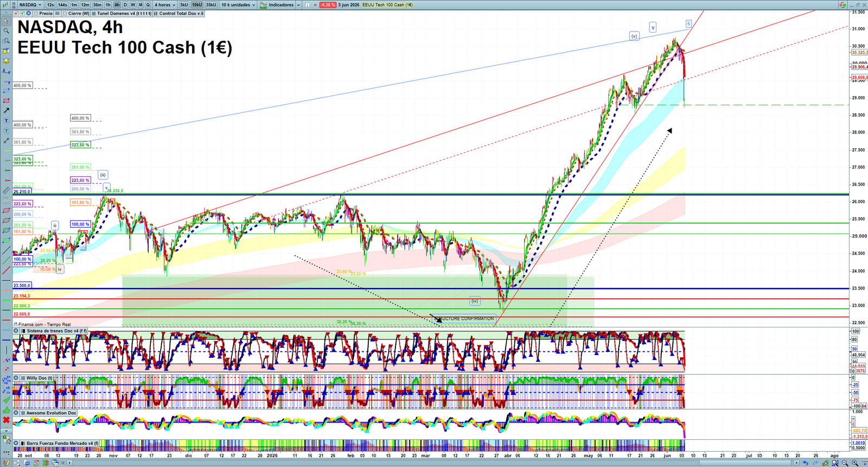Select the green speech bubble text tool
The image size is (868, 467).
[x=7, y=130]
